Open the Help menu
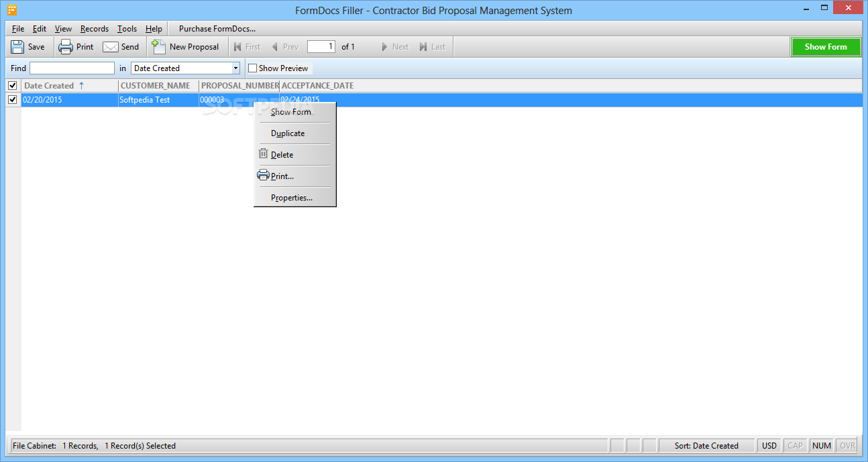The height and width of the screenshot is (462, 868). click(x=154, y=29)
